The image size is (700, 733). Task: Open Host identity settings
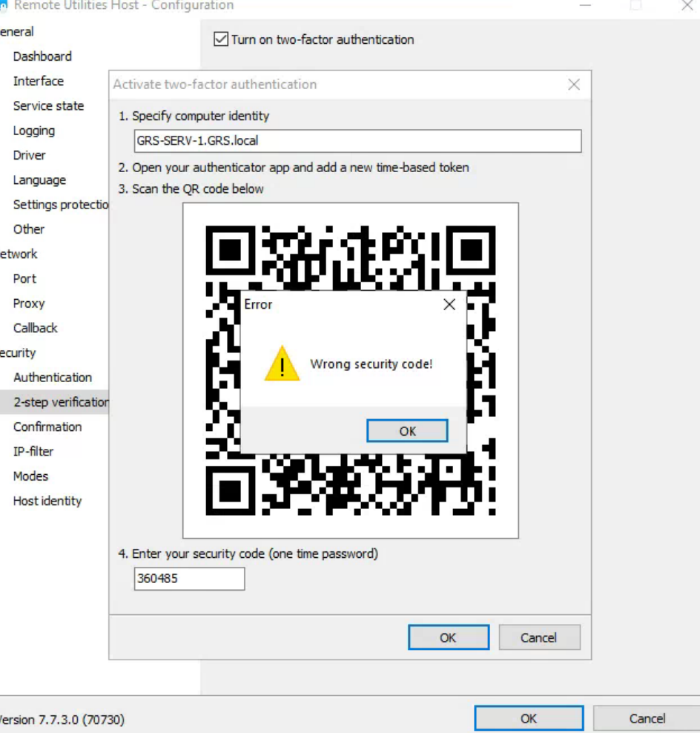(x=47, y=501)
